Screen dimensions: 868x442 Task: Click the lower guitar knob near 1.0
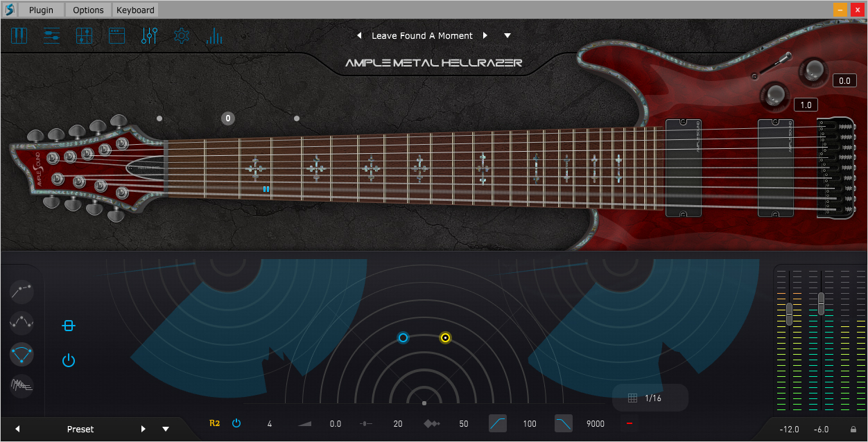coord(775,94)
